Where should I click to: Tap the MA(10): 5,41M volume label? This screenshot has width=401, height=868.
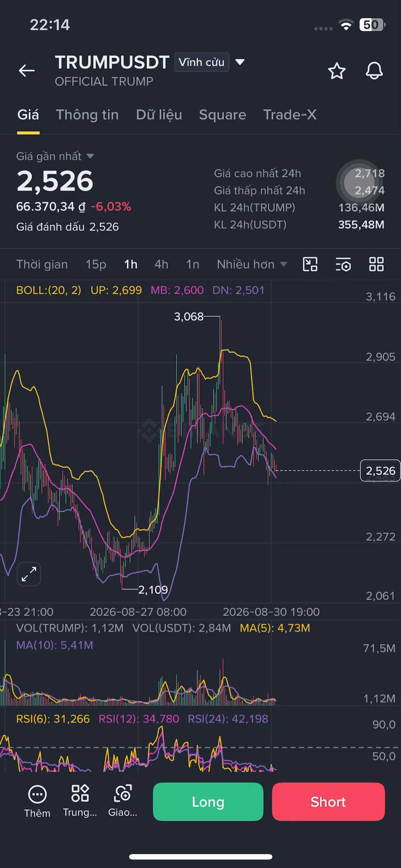(x=55, y=645)
